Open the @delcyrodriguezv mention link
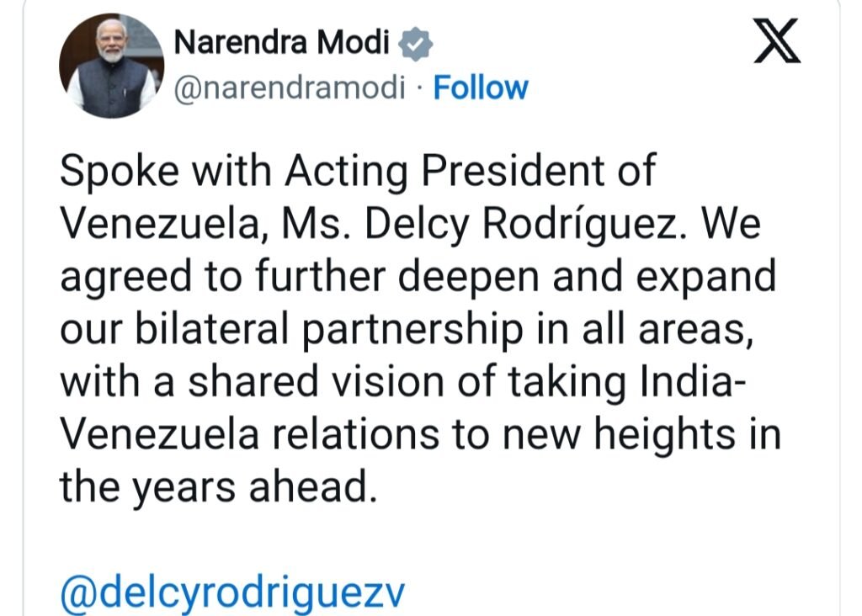This screenshot has width=862, height=616. pos(232,593)
